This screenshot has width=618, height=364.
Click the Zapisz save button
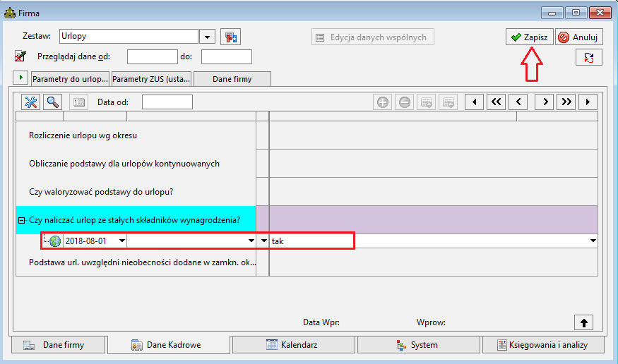point(529,37)
